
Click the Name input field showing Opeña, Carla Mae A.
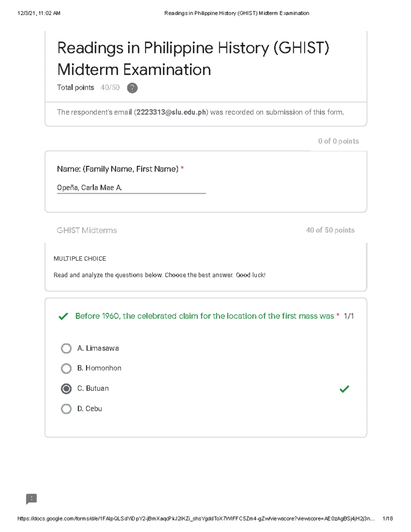[131, 188]
